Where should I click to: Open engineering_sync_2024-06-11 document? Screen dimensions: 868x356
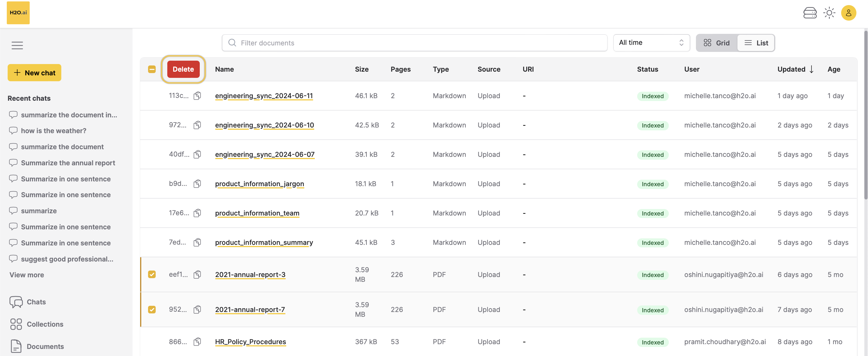(x=264, y=96)
